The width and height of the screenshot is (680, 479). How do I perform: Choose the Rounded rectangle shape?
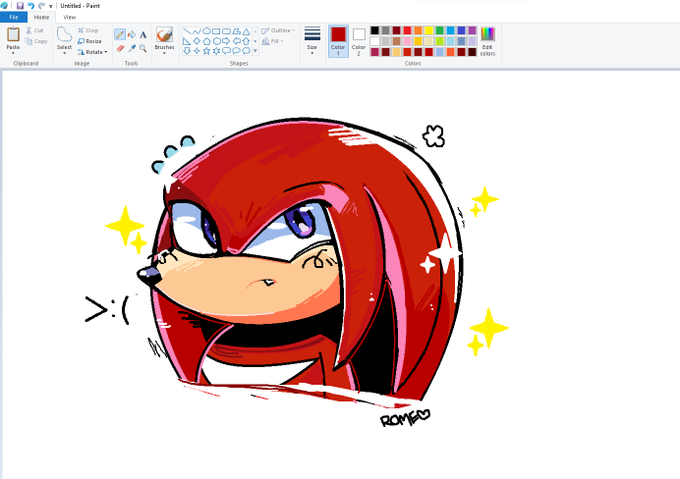tap(226, 31)
